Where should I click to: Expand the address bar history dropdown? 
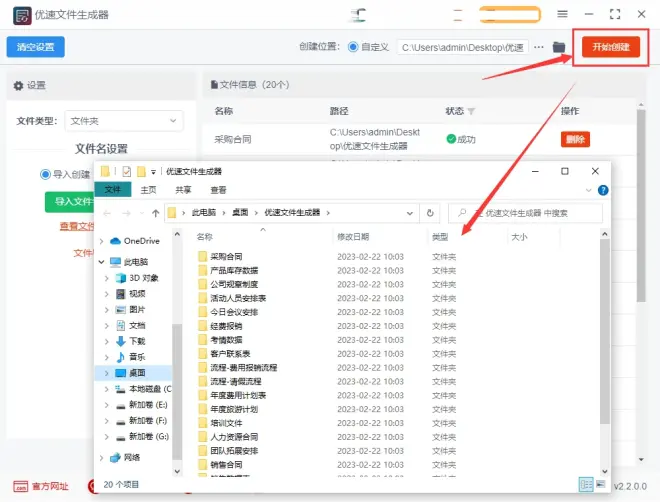click(x=410, y=213)
